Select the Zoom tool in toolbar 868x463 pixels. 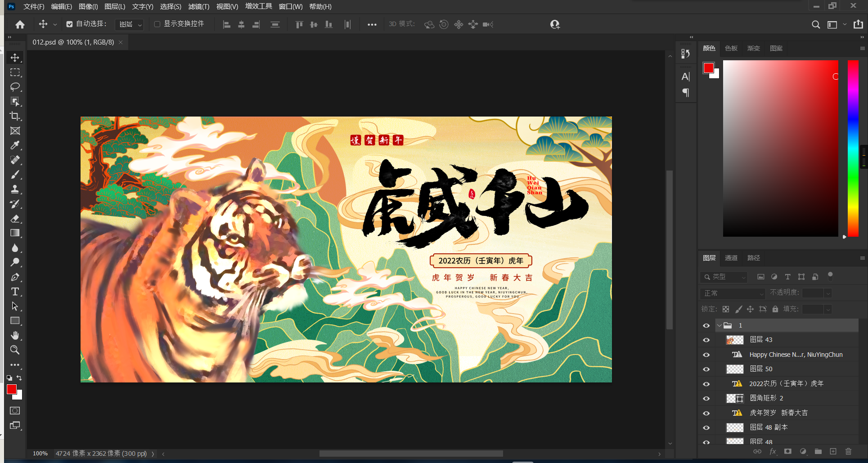15,350
